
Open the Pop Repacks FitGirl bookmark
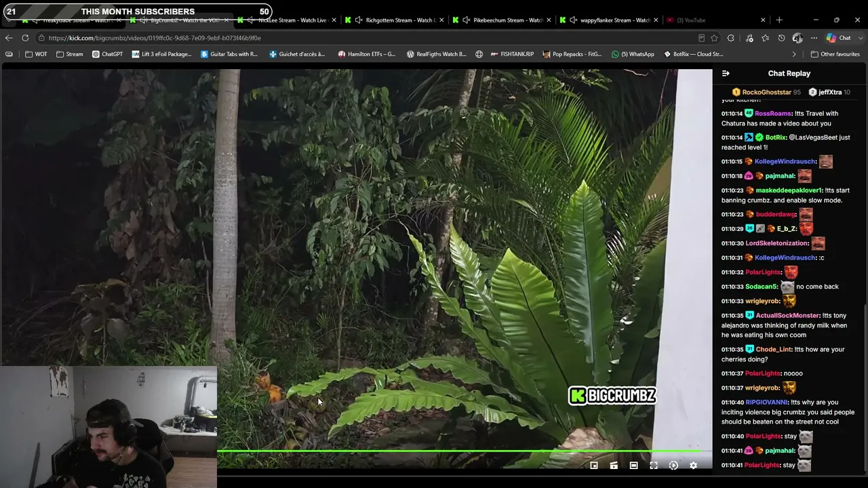pyautogui.click(x=572, y=54)
